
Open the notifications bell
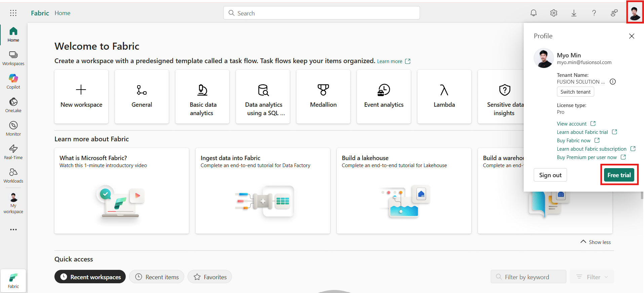coord(533,13)
